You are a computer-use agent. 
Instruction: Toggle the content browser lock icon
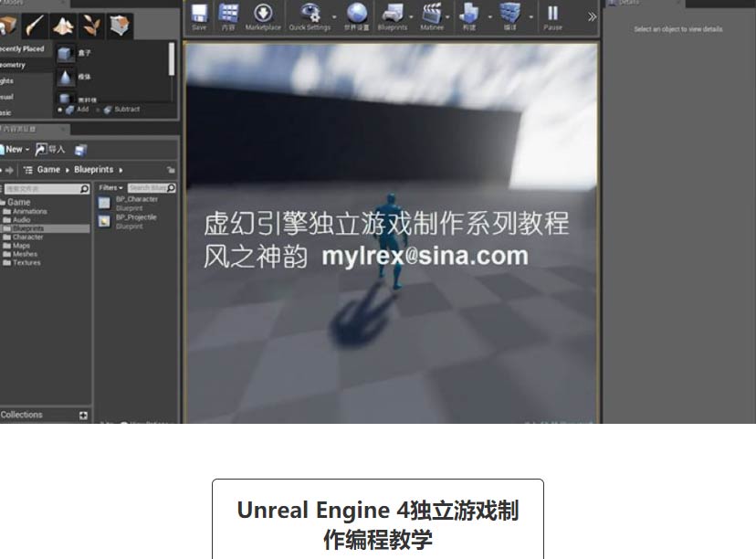coord(171,170)
